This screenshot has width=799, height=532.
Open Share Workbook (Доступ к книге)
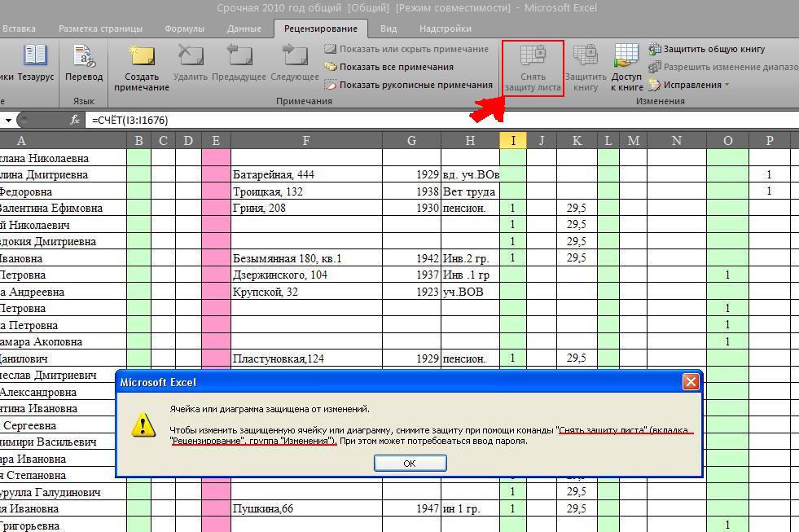[626, 57]
